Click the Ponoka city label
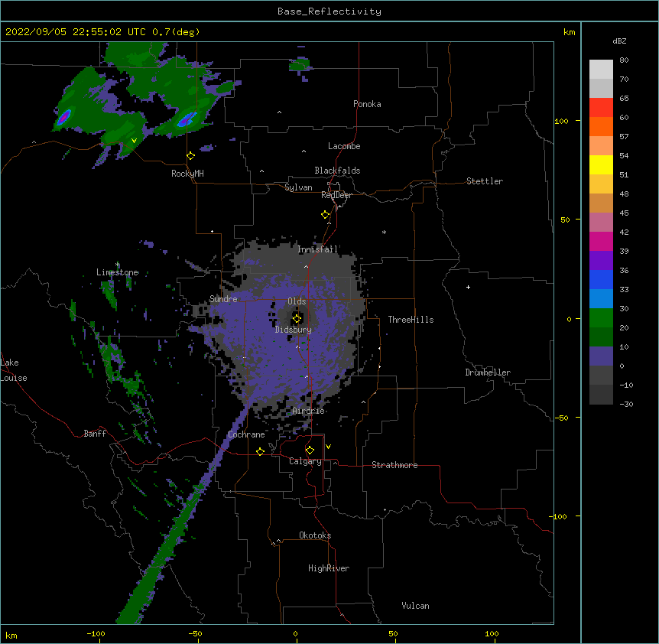 [367, 104]
